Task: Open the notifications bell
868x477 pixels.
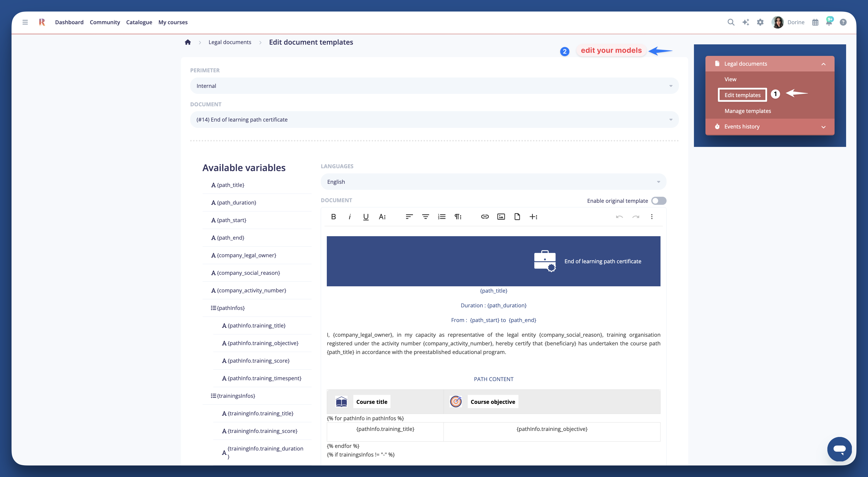Action: coord(829,22)
